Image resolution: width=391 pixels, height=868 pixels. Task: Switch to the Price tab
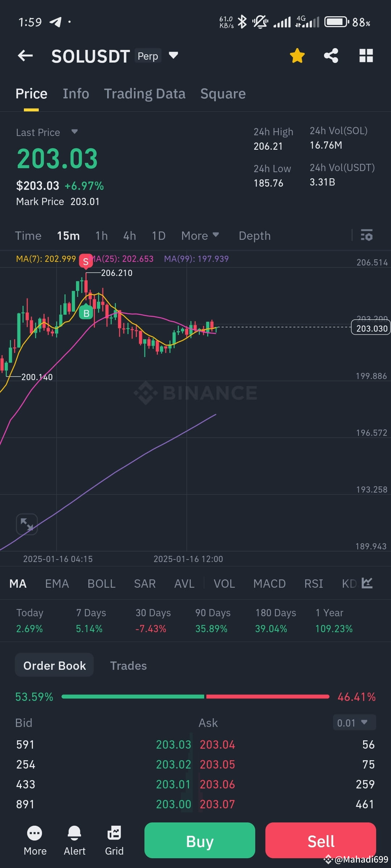coord(31,94)
